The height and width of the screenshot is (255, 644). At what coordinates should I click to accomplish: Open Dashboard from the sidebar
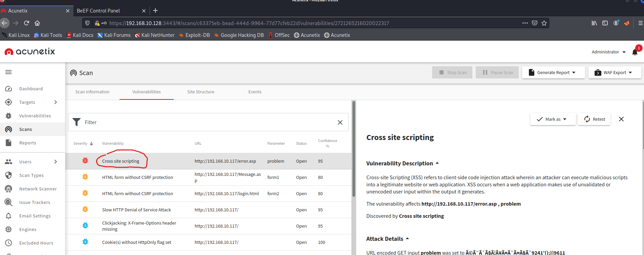(31, 89)
